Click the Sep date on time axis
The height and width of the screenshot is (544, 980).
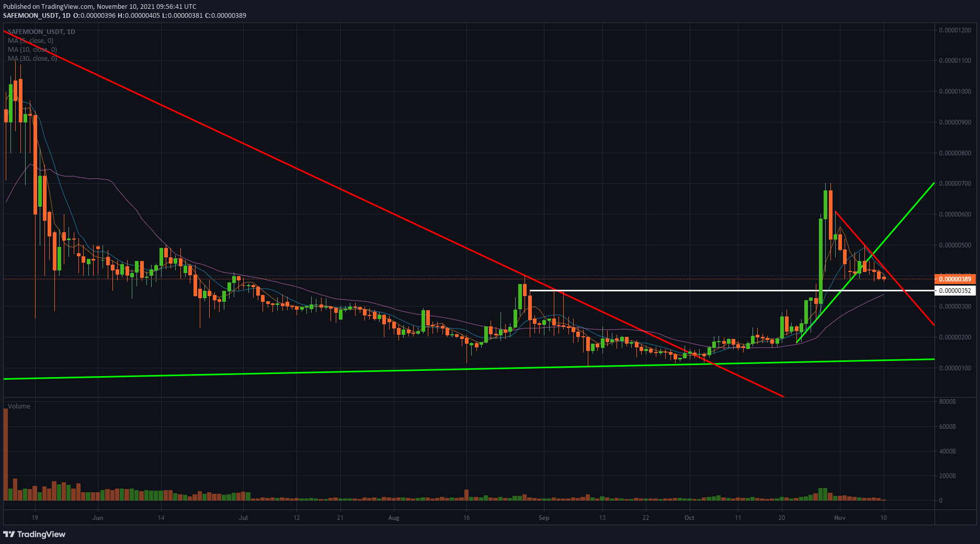(544, 518)
